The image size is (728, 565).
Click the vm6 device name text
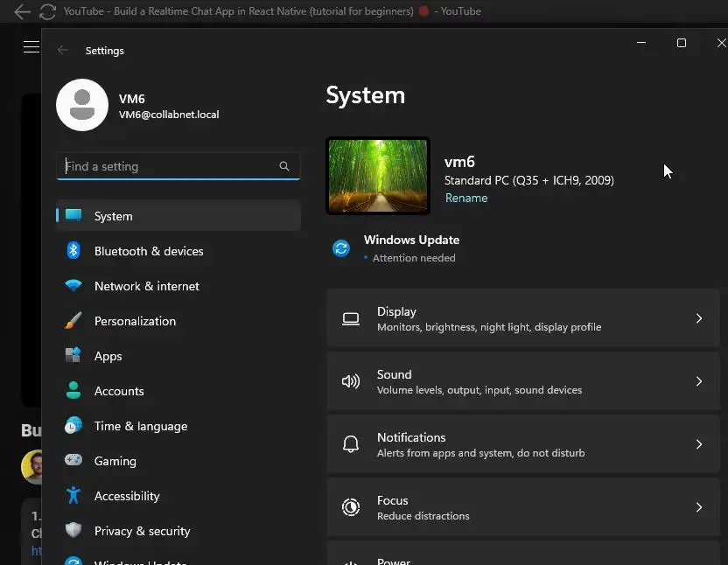(x=459, y=162)
